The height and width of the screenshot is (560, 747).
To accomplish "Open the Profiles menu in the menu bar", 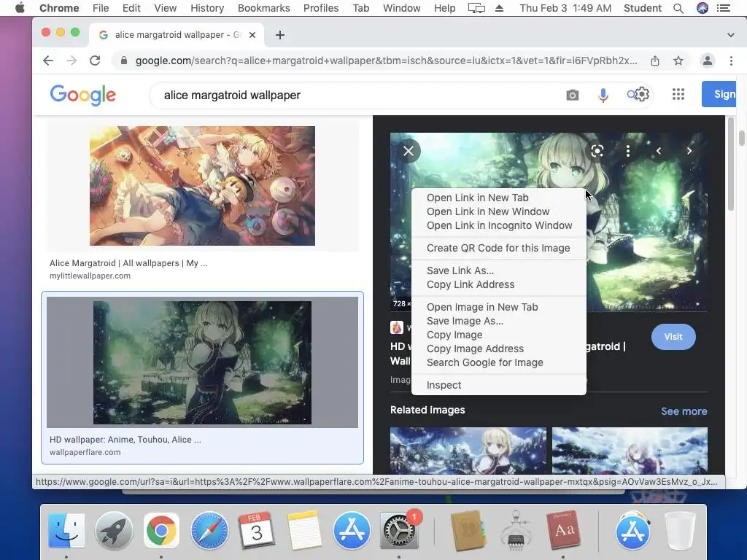I will [321, 8].
